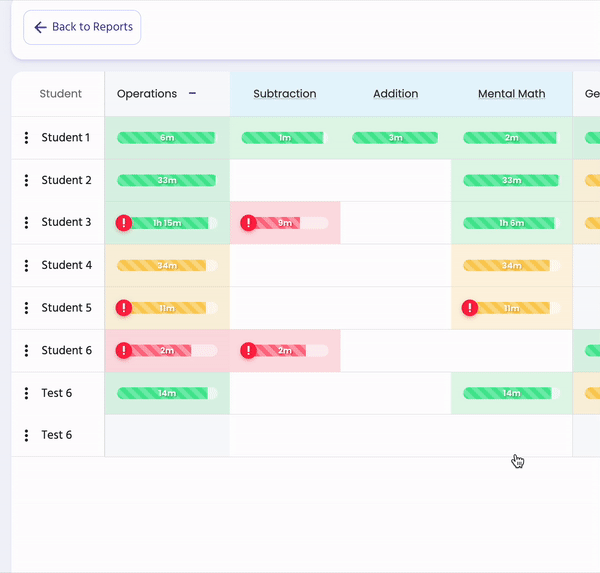Open the menu for last Test 6 row
This screenshot has width=600, height=573.
(x=26, y=435)
